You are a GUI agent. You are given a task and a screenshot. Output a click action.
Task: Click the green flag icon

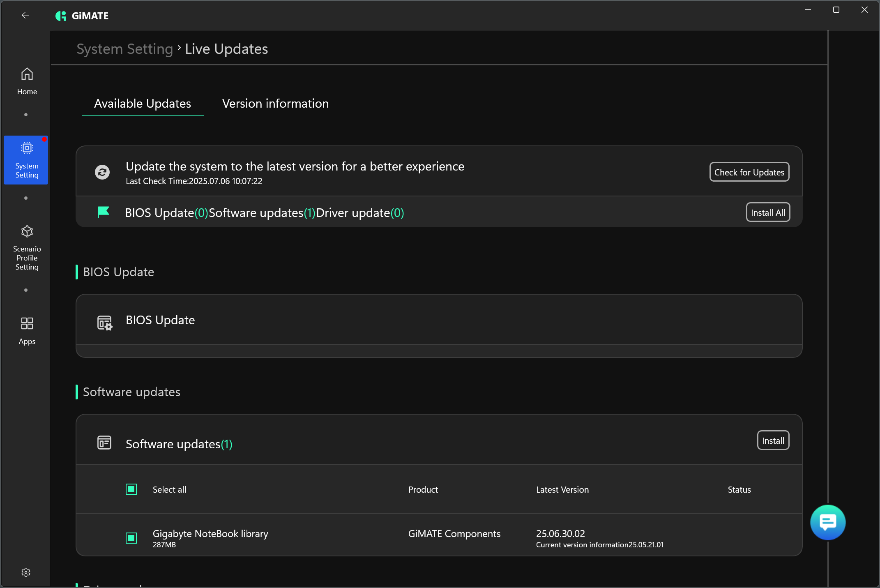(103, 212)
